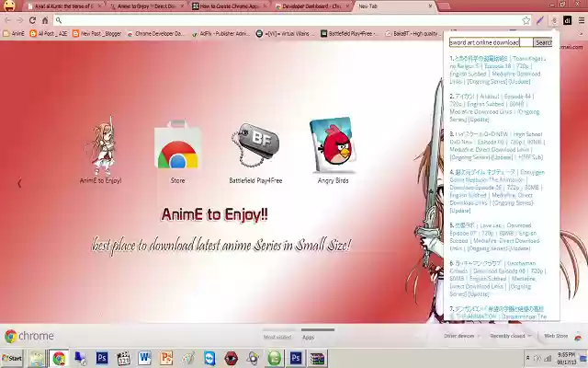Expand Other devices dropdown
The image size is (588, 368).
[461, 336]
